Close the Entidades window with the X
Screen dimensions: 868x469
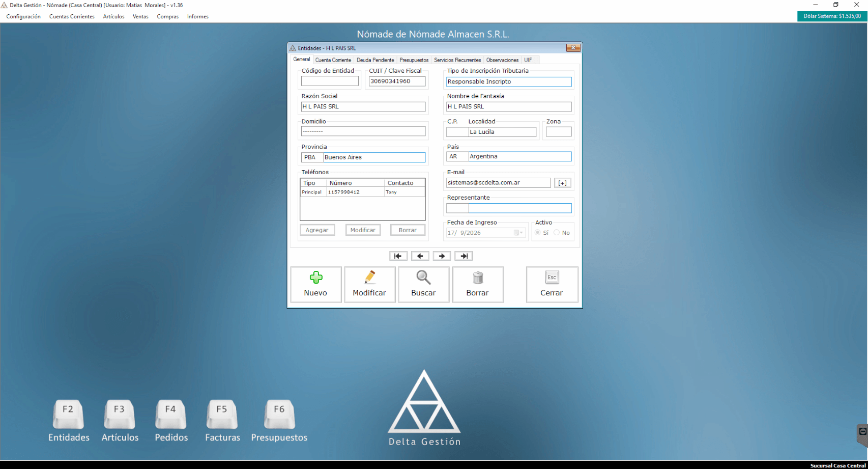click(x=573, y=48)
